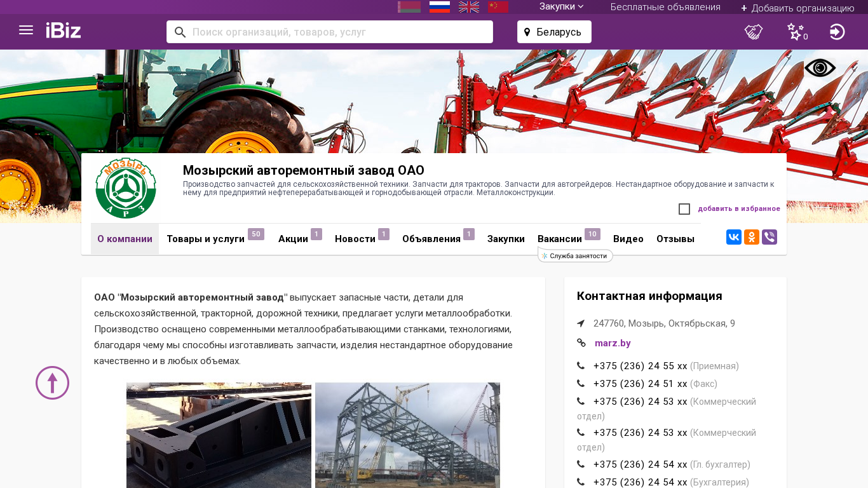Visit the marz.by website link
This screenshot has height=488, width=868.
pos(613,343)
